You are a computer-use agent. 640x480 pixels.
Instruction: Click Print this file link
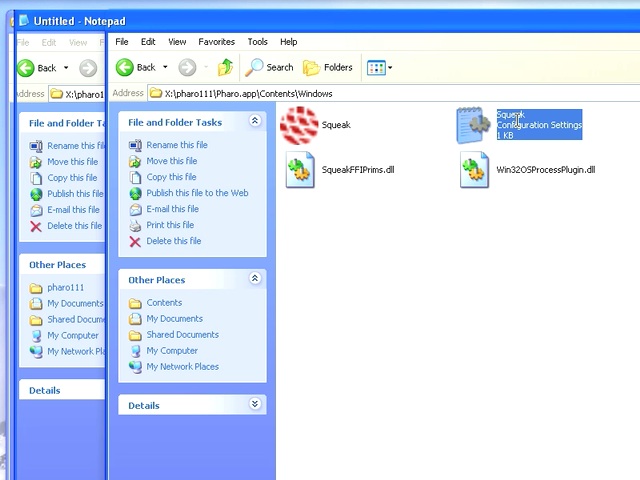point(170,225)
